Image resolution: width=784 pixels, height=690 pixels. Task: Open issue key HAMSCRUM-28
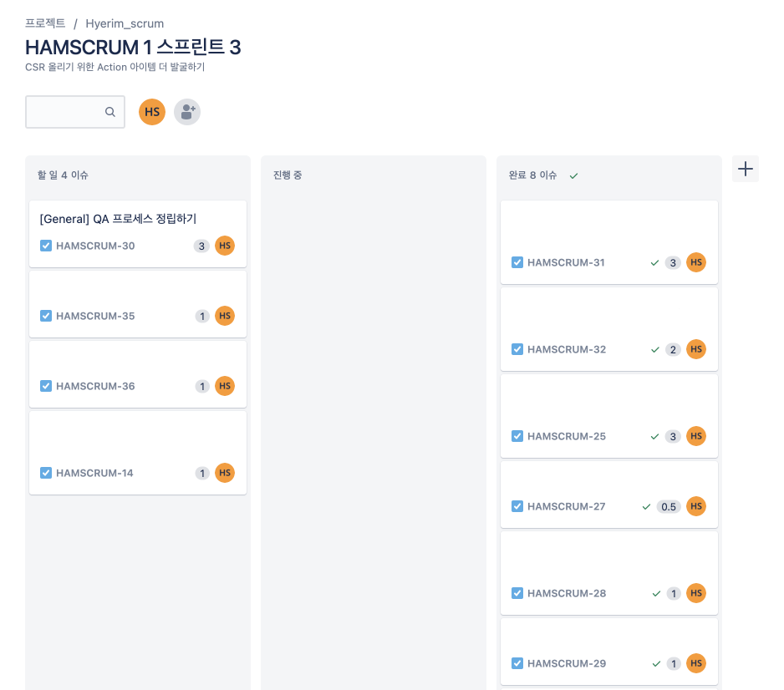(567, 594)
